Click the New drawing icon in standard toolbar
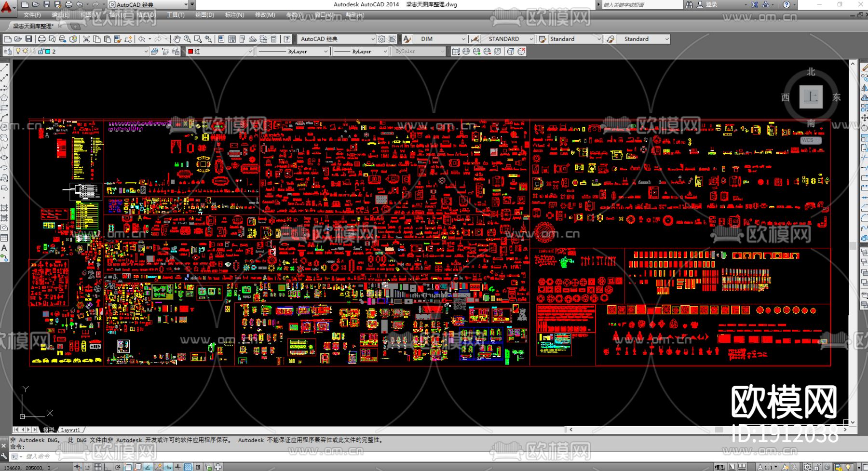The width and height of the screenshot is (868, 471). coord(7,39)
